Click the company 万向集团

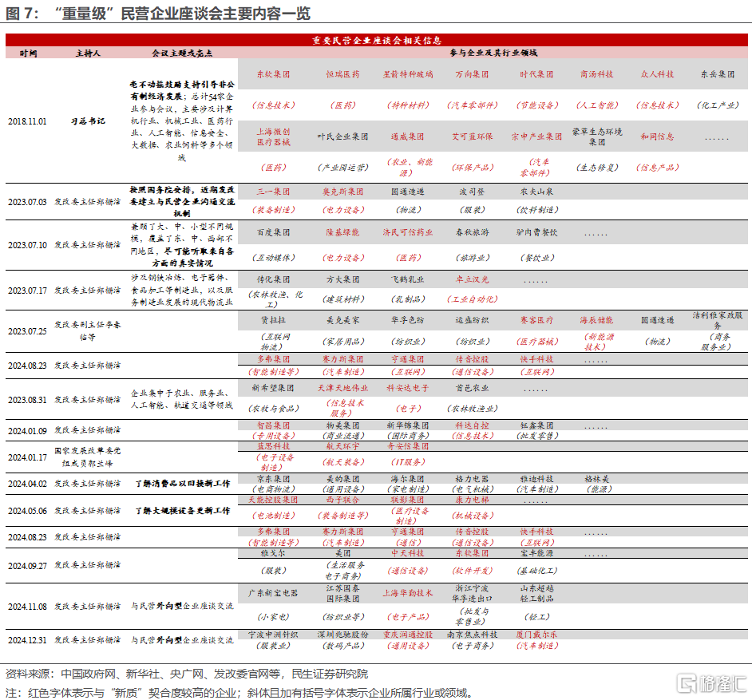[x=472, y=74]
